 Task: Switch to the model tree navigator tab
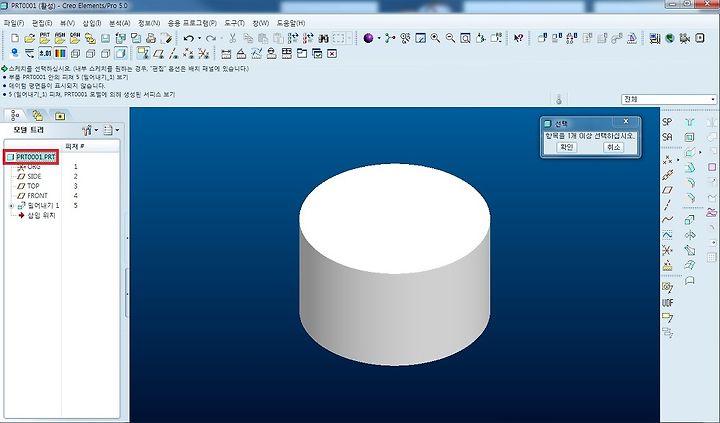pyautogui.click(x=15, y=115)
